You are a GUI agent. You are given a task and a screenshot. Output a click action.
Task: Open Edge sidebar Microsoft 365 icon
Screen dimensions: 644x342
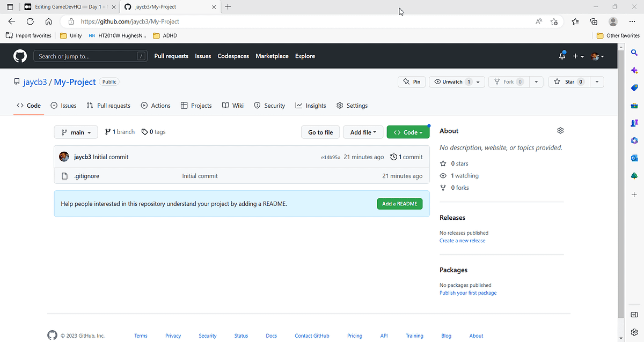(x=634, y=140)
